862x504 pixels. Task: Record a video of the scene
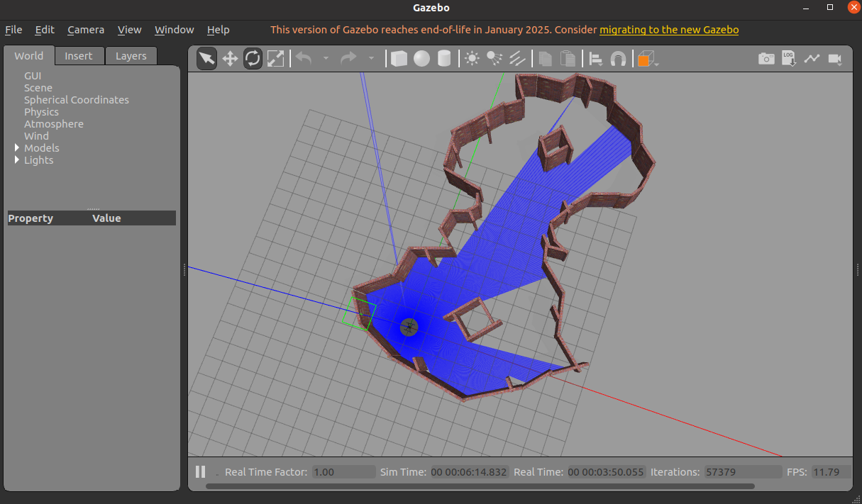(x=834, y=58)
